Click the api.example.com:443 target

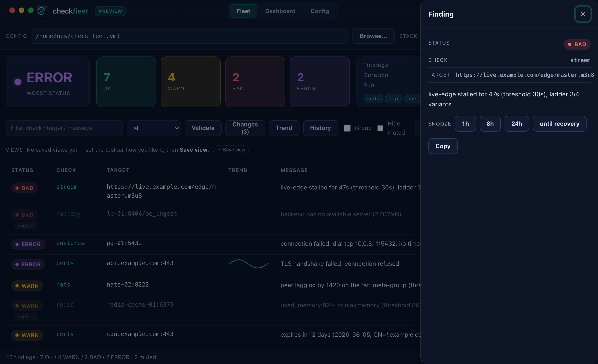click(140, 263)
